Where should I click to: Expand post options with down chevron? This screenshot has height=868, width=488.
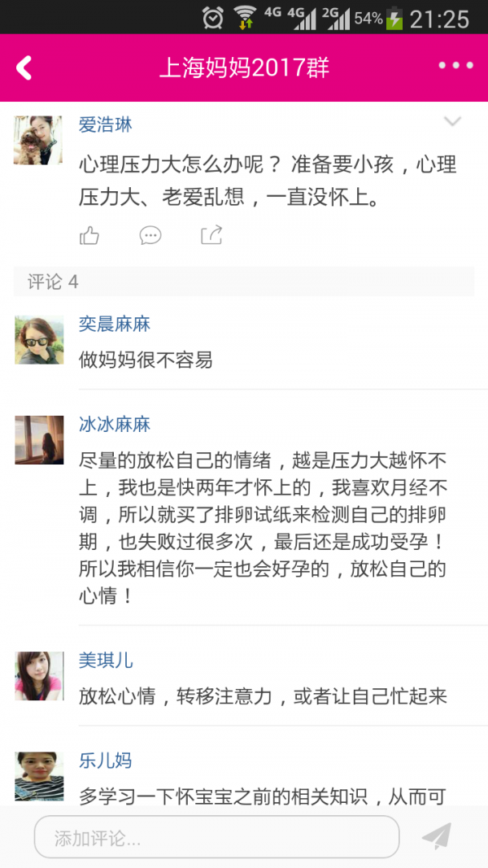click(451, 123)
